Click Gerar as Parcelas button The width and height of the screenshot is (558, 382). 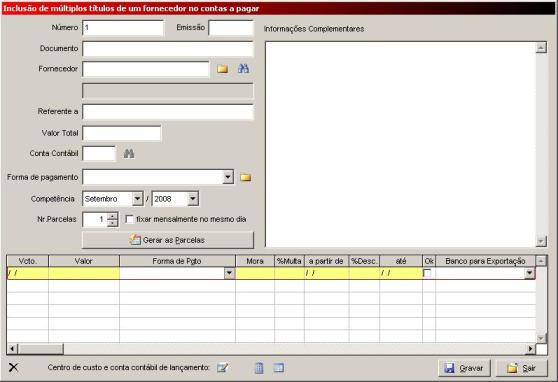click(168, 240)
